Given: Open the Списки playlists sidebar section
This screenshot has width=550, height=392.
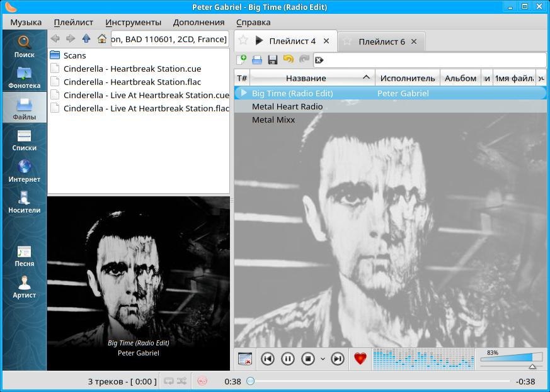Looking at the screenshot, I should (x=24, y=140).
